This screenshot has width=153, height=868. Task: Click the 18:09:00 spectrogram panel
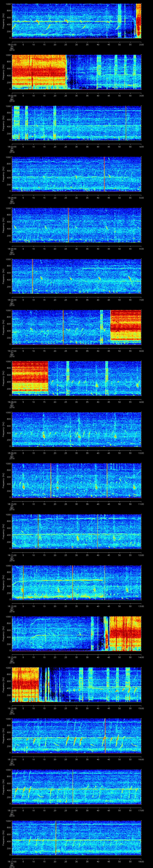[77, 429]
